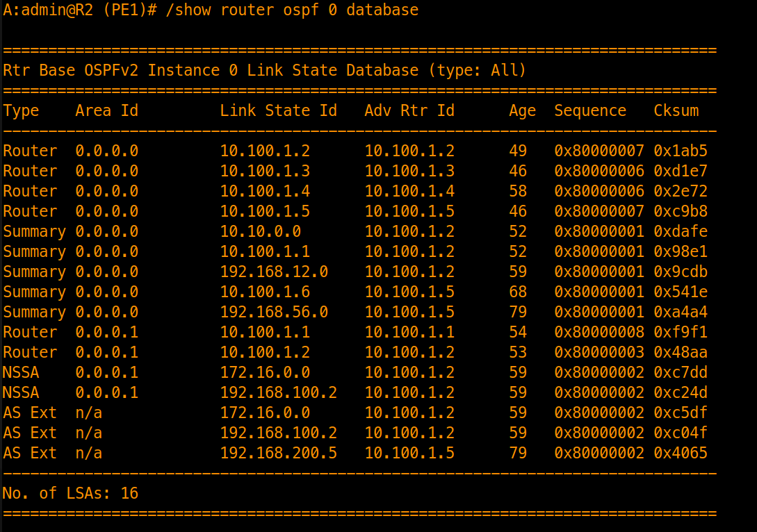This screenshot has width=757, height=532.
Task: Click the prompt 'A:admin@R2 (PE1)#'
Action: (80, 10)
